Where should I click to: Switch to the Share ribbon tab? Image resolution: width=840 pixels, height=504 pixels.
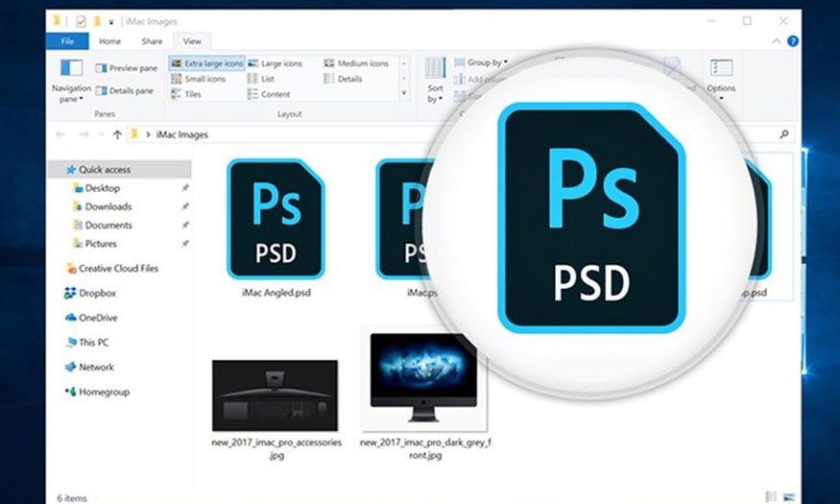(x=152, y=41)
